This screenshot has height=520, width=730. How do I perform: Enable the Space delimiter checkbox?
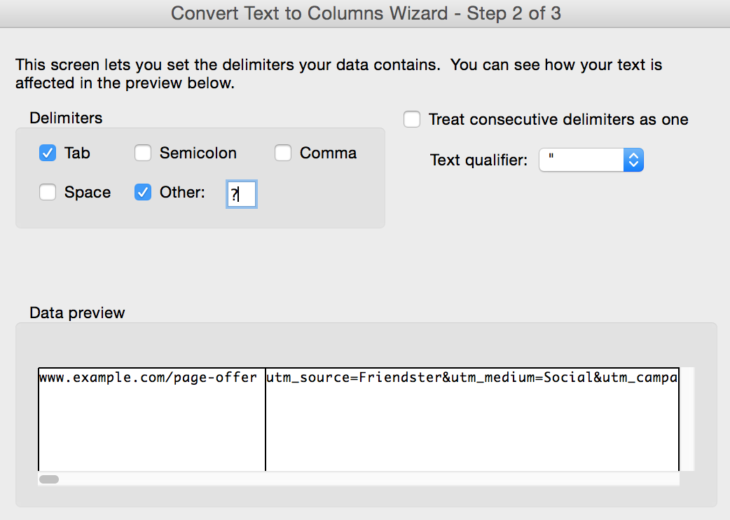pyautogui.click(x=47, y=192)
